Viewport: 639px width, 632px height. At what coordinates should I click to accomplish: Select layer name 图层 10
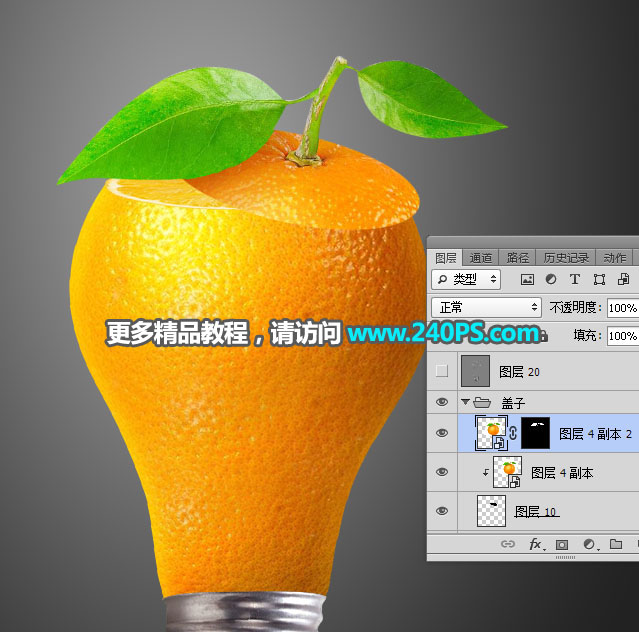(535, 511)
